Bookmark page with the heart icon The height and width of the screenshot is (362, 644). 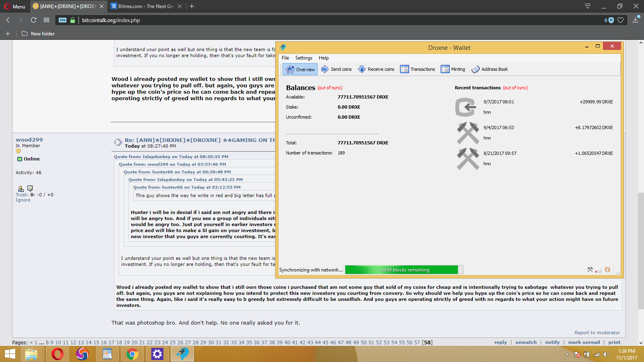click(621, 20)
